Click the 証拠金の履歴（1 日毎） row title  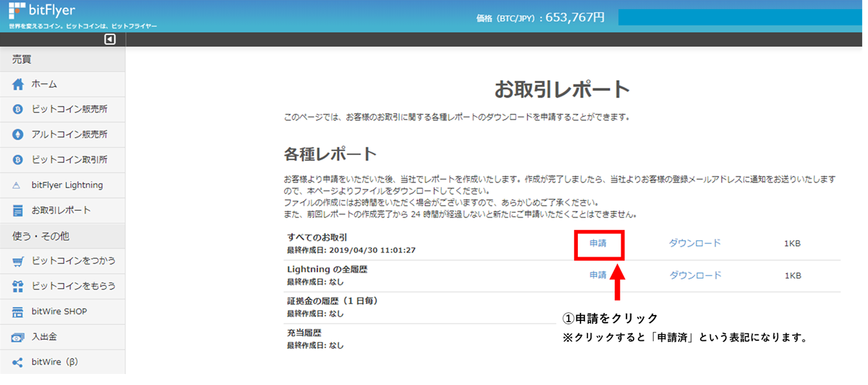pyautogui.click(x=333, y=301)
